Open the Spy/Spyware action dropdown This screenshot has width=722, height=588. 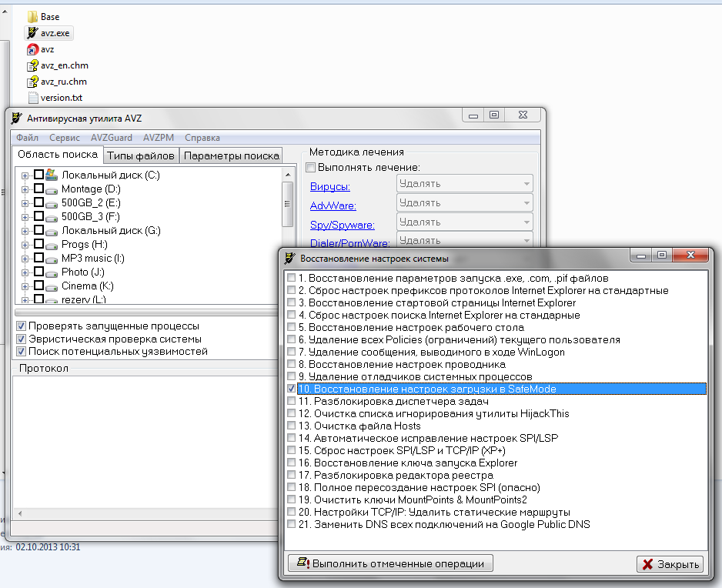[465, 222]
